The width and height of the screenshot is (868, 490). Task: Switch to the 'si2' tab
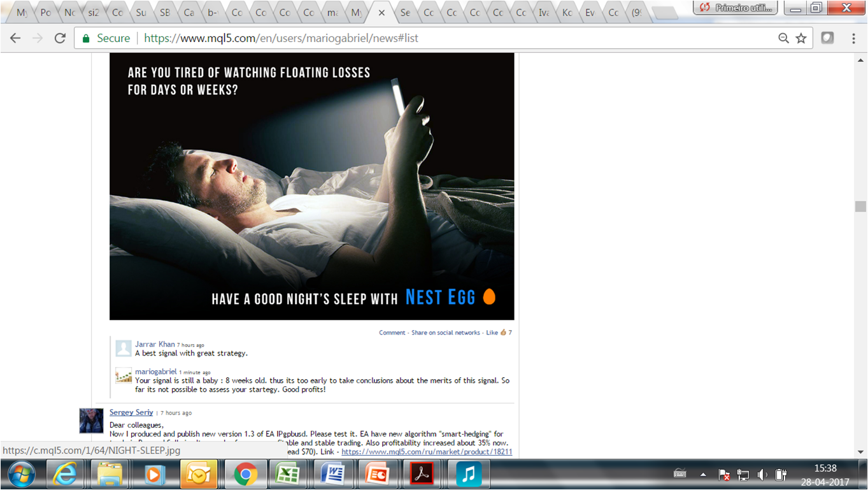pyautogui.click(x=93, y=13)
